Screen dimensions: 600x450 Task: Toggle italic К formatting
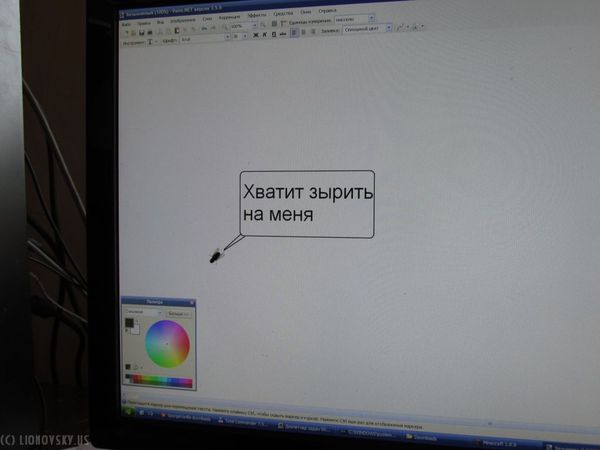(x=264, y=34)
